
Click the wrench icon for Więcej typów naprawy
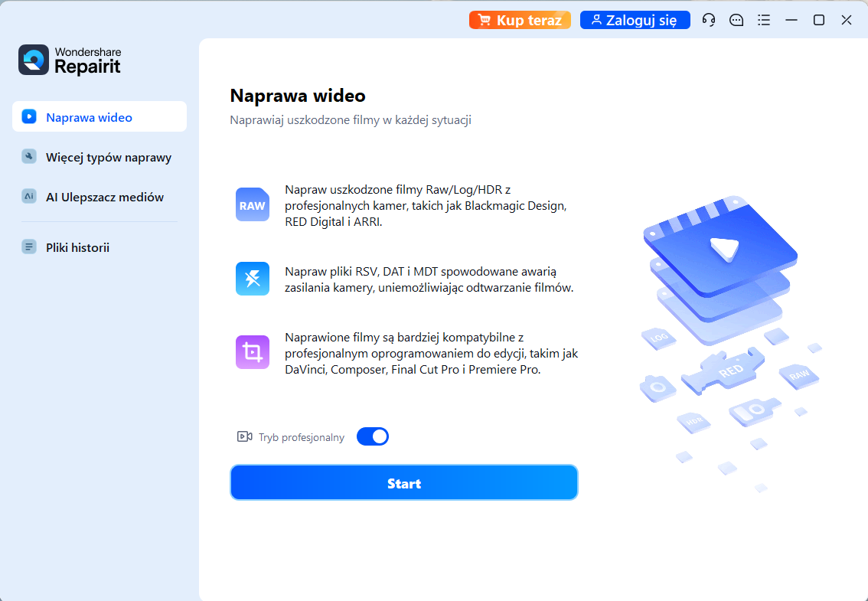tap(29, 157)
